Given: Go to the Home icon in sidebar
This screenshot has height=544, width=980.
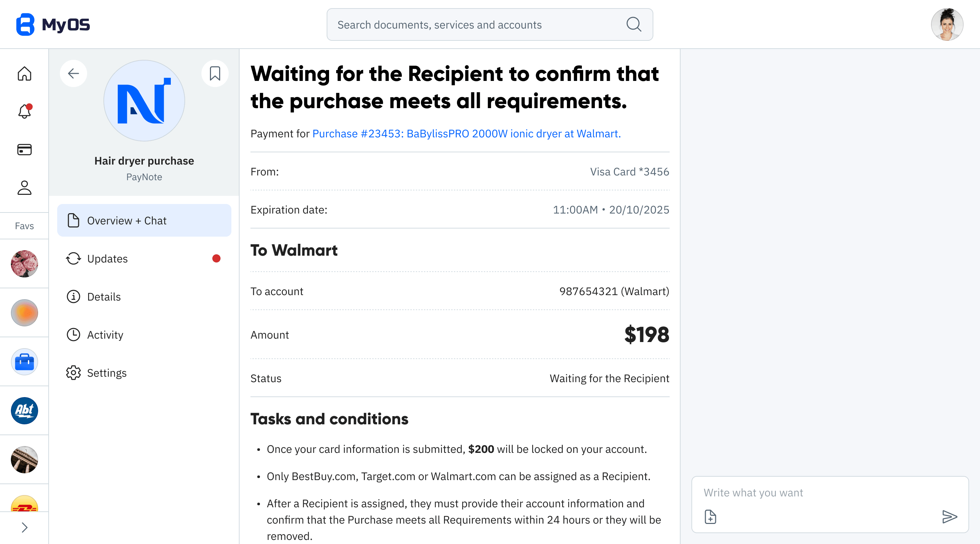Looking at the screenshot, I should (x=24, y=74).
